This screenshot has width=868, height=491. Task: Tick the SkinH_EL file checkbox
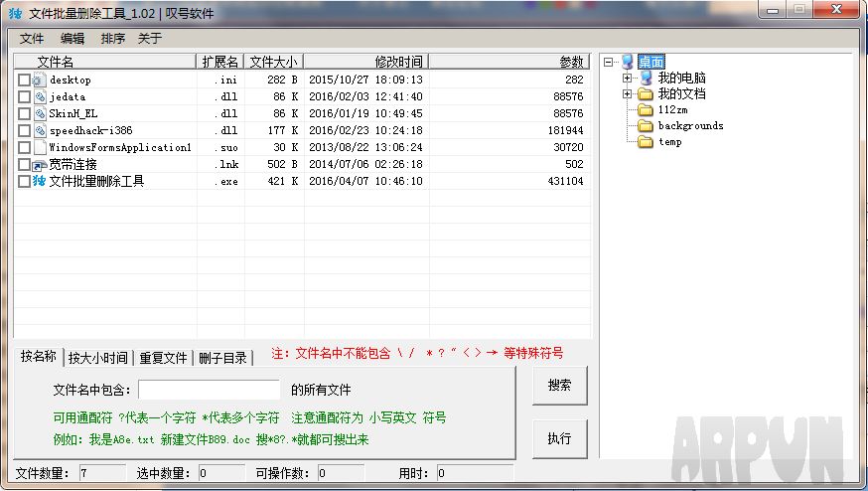pyautogui.click(x=24, y=113)
